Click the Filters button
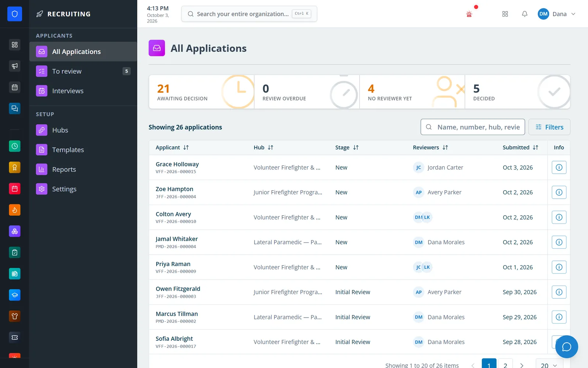Screen dimensions: 588x368 coord(549,127)
